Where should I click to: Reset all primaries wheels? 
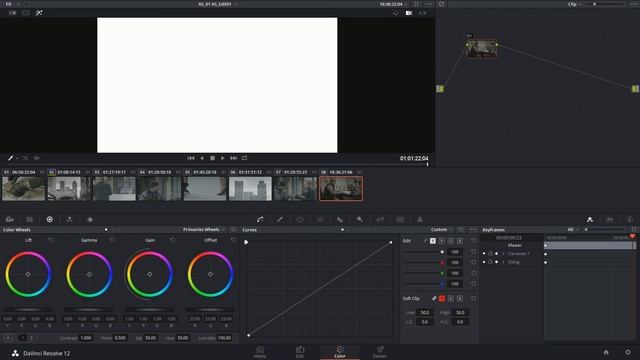[233, 230]
